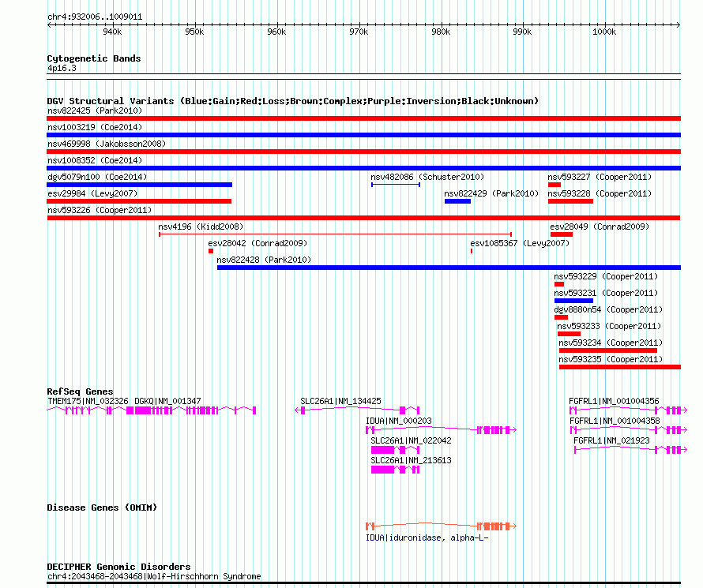Click the 980k ruler tick label
Screen dimensions: 703x588
441,32
